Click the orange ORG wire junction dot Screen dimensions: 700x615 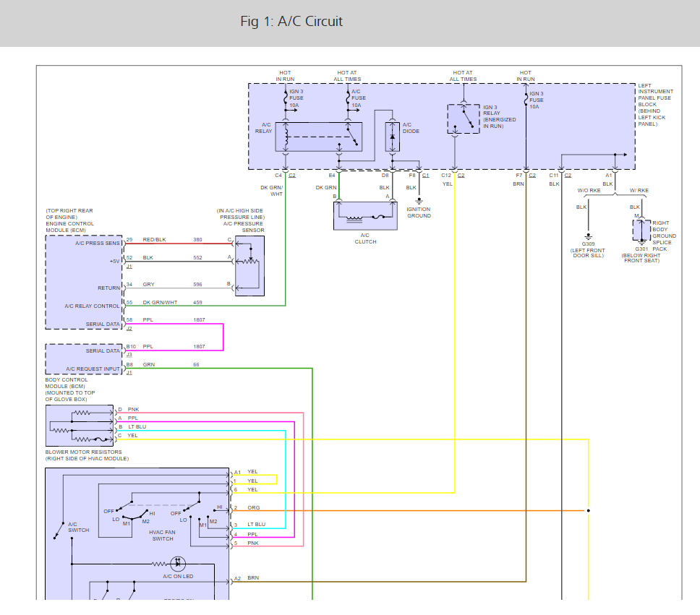[x=589, y=510]
